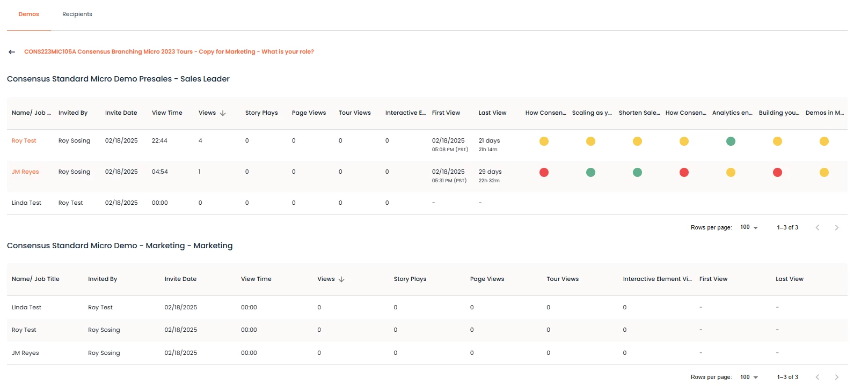Switch to the Recipients tab
The image size is (868, 386).
tap(77, 14)
